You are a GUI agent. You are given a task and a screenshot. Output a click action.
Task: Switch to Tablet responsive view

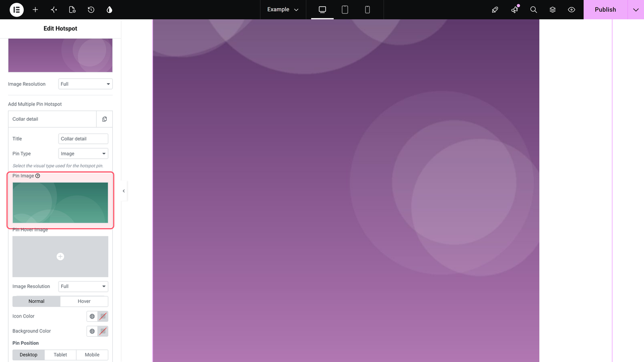tap(345, 10)
